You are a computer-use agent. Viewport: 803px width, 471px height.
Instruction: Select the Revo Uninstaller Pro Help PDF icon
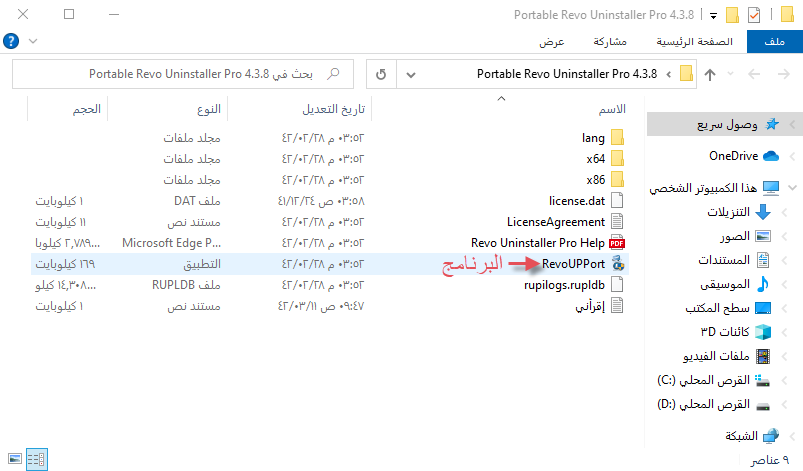[617, 243]
